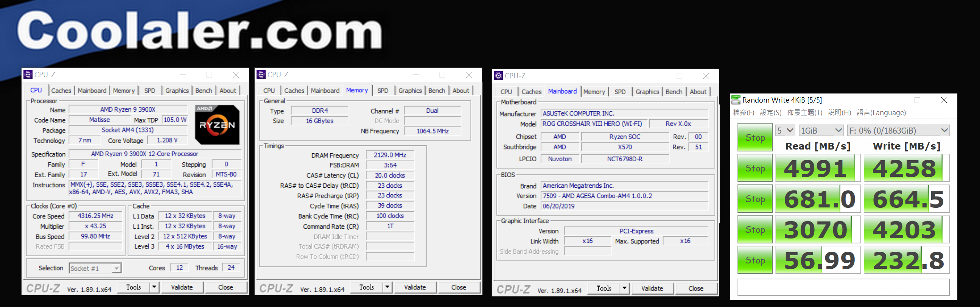
Task: Open Graphics tab in first CPU-Z window
Action: (x=177, y=90)
